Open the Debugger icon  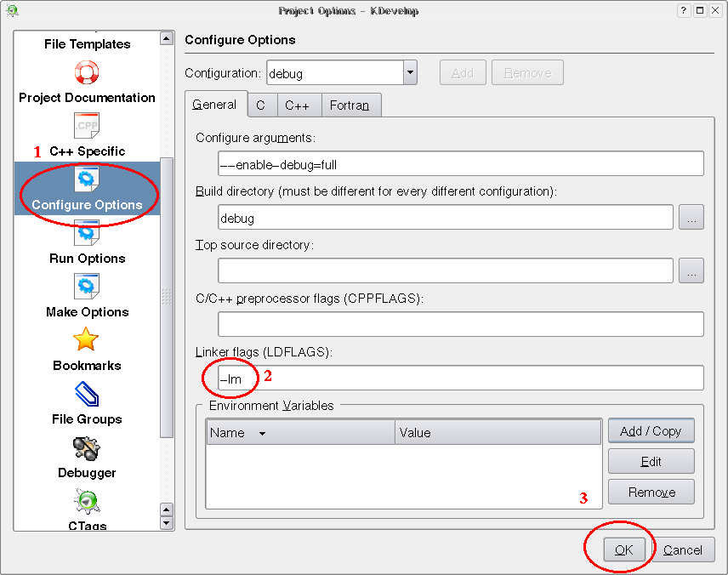click(x=87, y=448)
